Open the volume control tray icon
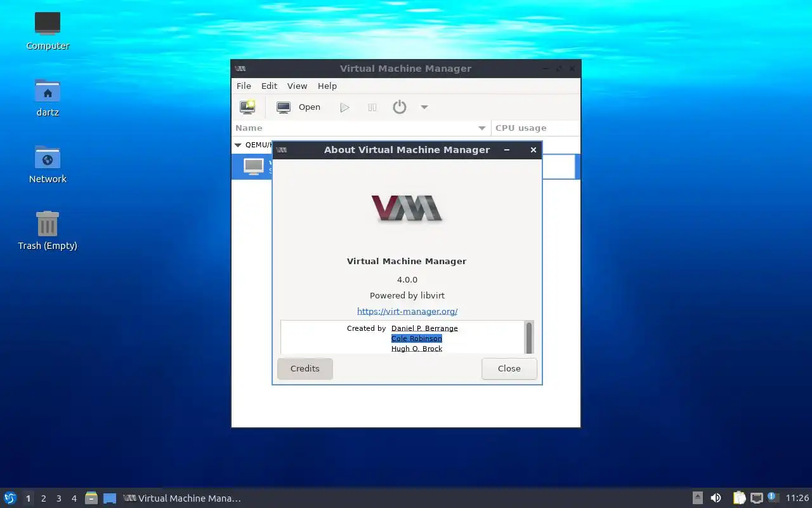Viewport: 812px width, 508px height. [x=716, y=498]
